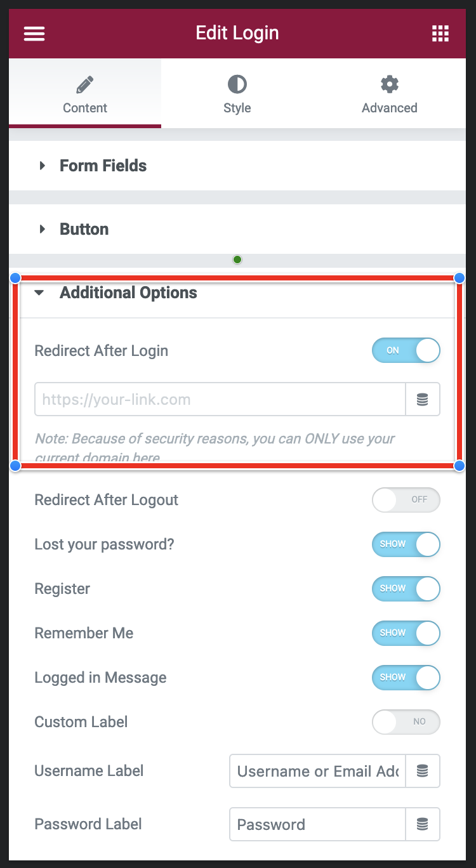Open dynamic tags for Username Label
Image resolution: width=476 pixels, height=868 pixels.
pyautogui.click(x=423, y=771)
